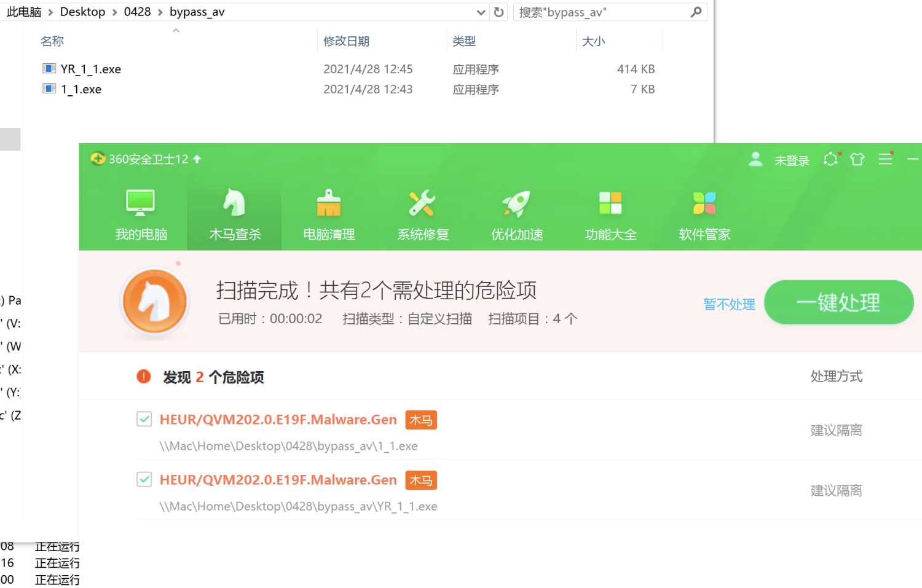Open the 360 skin shirt icon
The image size is (922, 588).
click(857, 159)
